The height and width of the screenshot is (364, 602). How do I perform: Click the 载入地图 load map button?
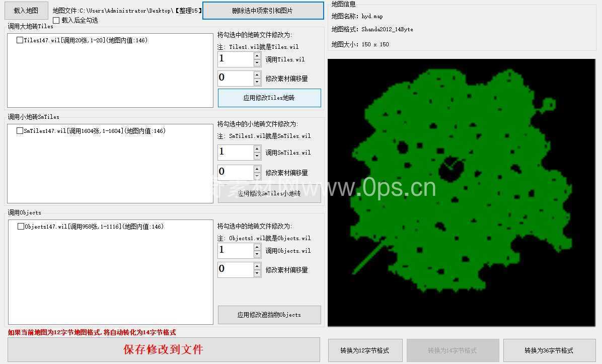tap(26, 10)
